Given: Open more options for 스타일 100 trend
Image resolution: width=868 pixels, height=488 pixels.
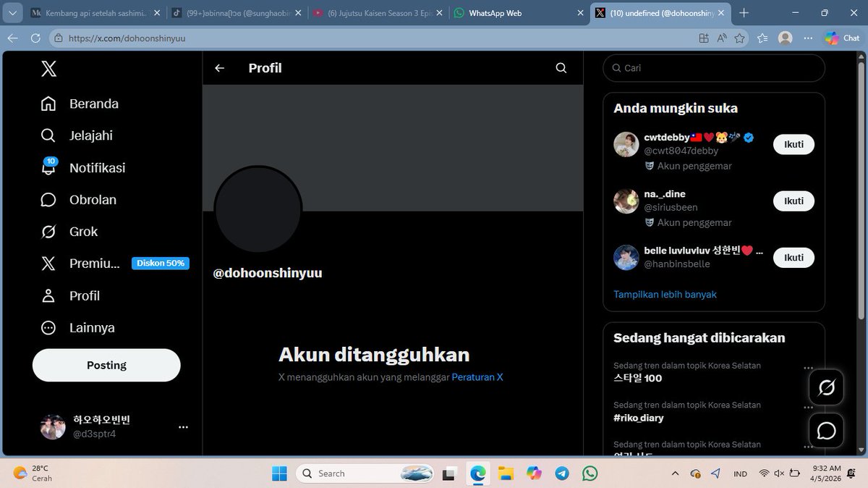Looking at the screenshot, I should (x=808, y=367).
